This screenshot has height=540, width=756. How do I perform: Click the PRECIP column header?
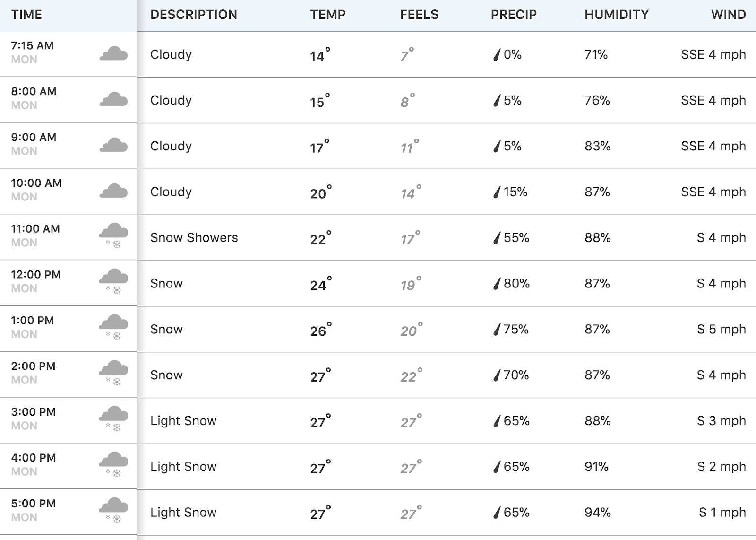click(514, 15)
